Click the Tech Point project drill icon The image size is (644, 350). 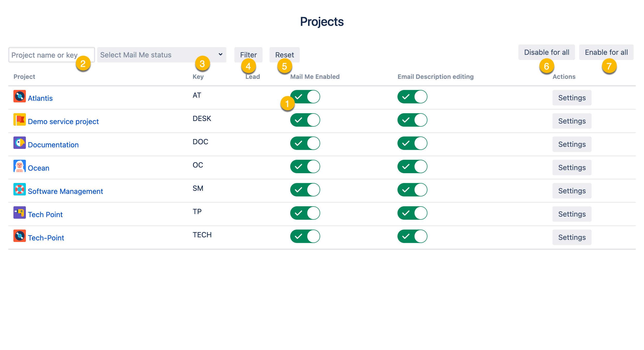(20, 213)
